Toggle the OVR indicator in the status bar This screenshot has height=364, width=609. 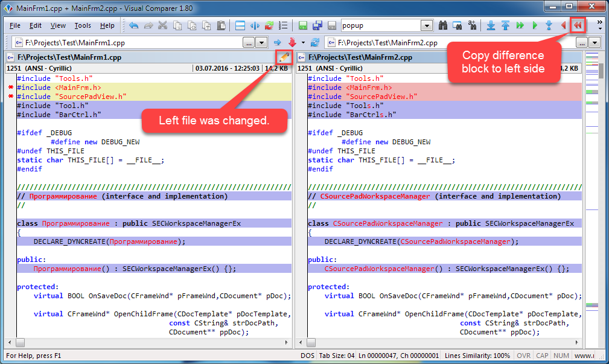(524, 356)
